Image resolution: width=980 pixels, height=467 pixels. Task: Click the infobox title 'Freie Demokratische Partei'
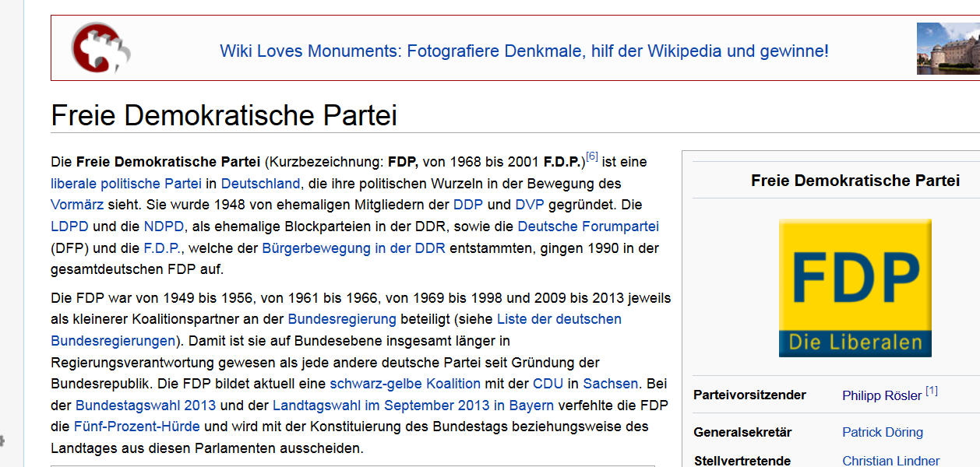point(855,181)
